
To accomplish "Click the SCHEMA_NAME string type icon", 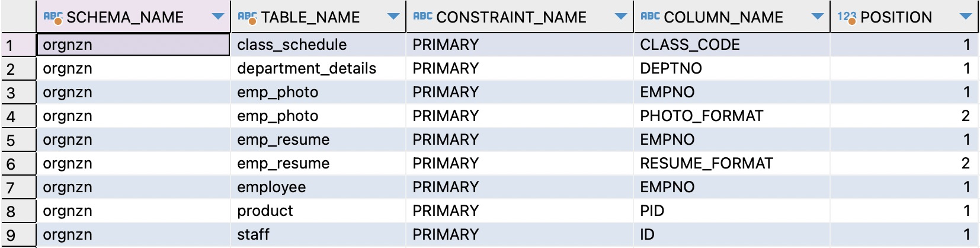I will 53,17.
